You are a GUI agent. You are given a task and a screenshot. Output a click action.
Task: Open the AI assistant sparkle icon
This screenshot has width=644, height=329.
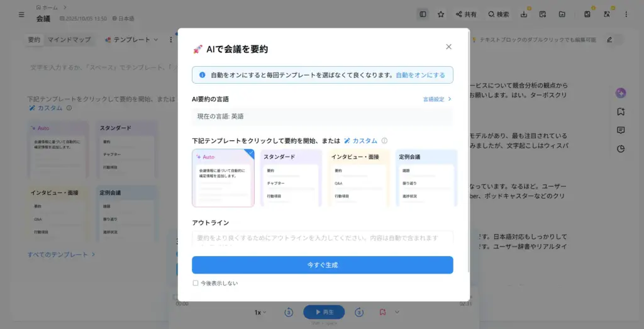tap(621, 93)
